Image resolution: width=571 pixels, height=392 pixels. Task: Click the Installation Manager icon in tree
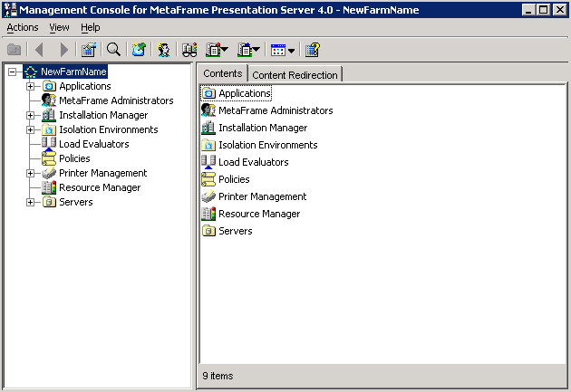click(49, 115)
